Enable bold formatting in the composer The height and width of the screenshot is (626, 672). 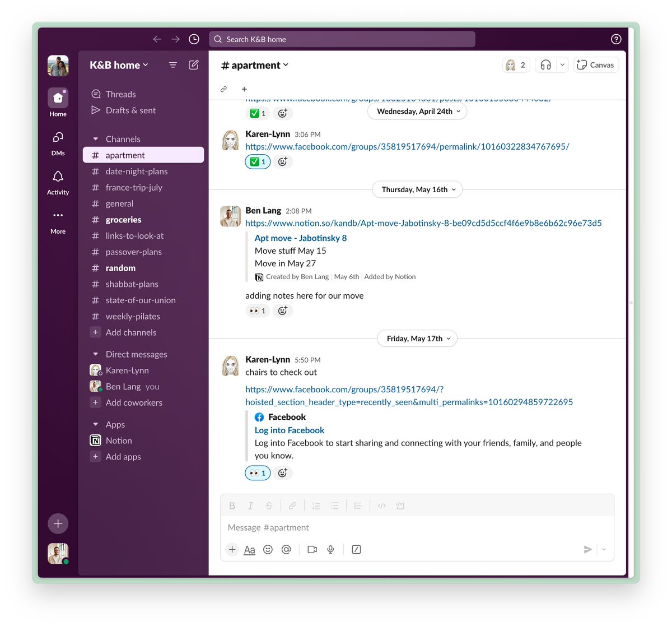(x=232, y=506)
